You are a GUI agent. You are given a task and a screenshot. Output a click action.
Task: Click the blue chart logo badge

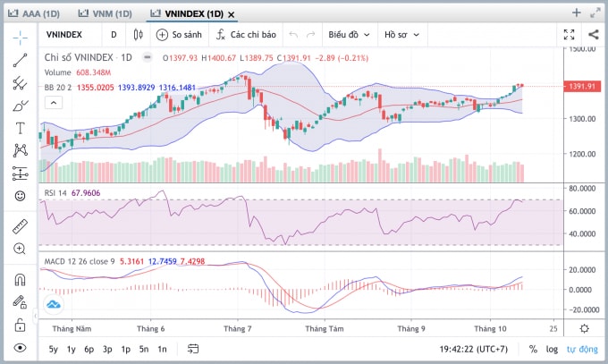pos(54,305)
